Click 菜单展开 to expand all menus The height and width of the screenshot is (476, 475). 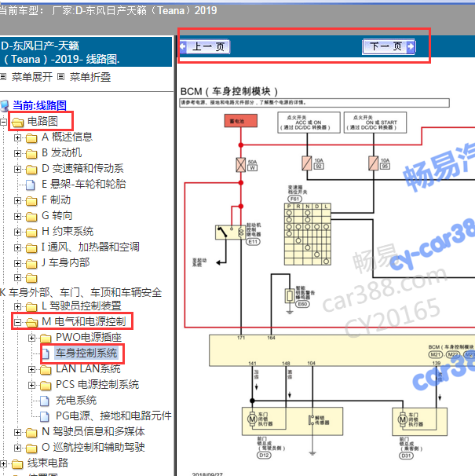pyautogui.click(x=32, y=77)
